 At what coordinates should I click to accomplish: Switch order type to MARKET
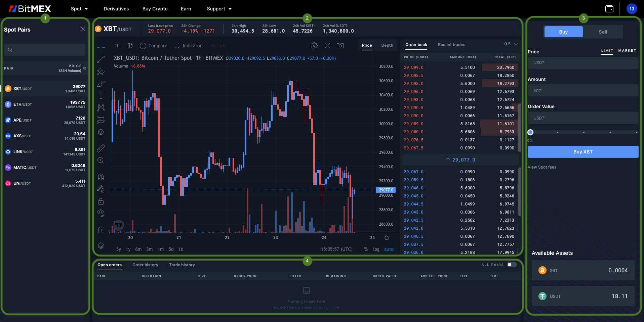click(627, 50)
